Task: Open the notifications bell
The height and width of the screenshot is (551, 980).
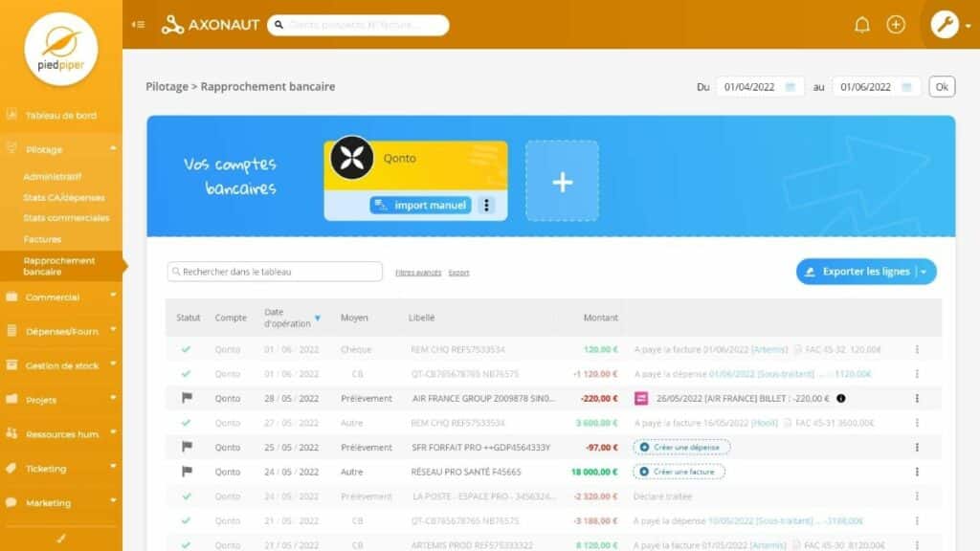Action: click(x=862, y=25)
